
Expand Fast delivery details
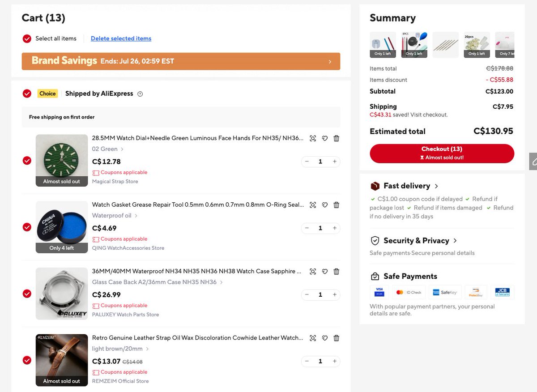pyautogui.click(x=436, y=186)
